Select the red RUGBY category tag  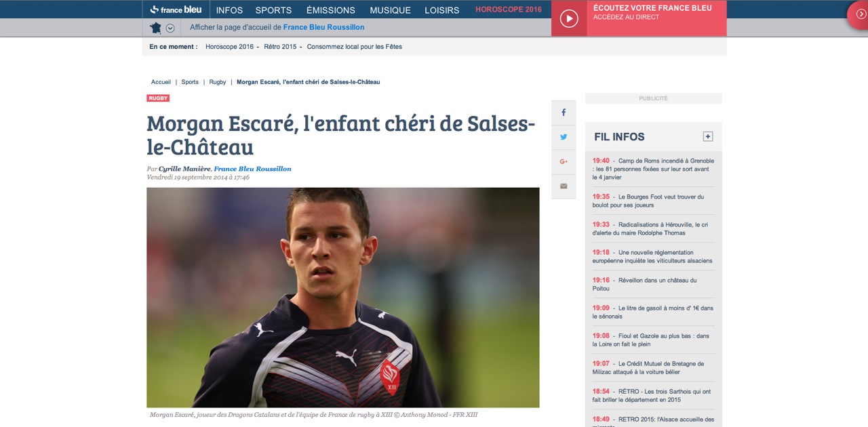pyautogui.click(x=158, y=98)
